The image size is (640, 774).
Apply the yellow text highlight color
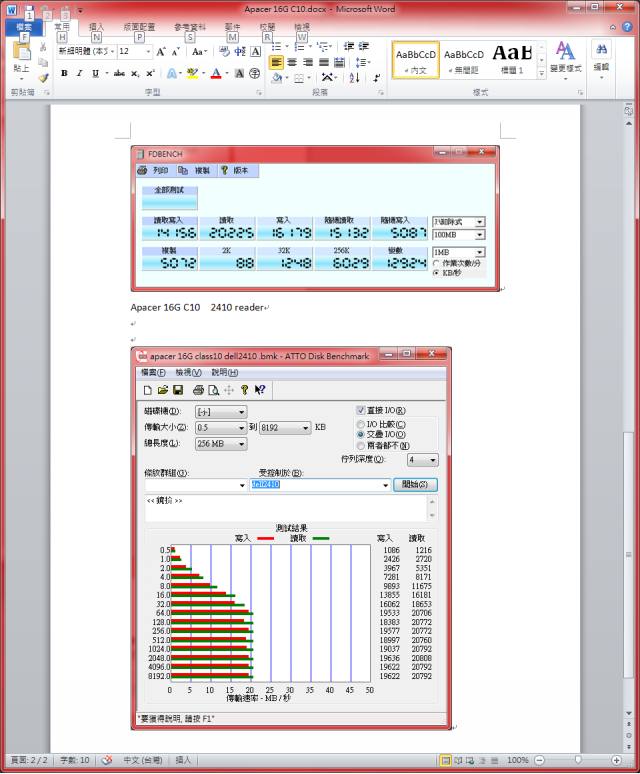[x=192, y=74]
